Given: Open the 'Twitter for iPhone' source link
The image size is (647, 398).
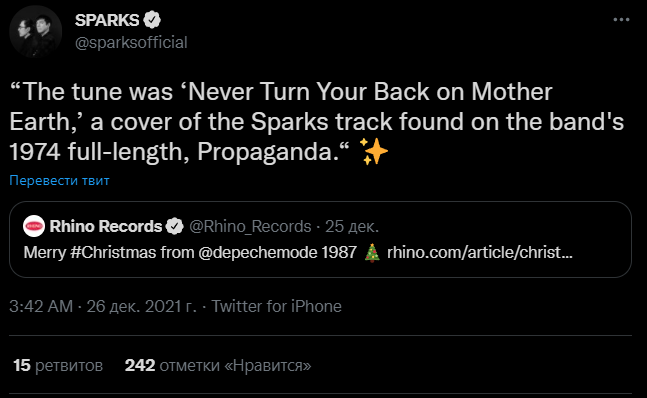Looking at the screenshot, I should [276, 306].
